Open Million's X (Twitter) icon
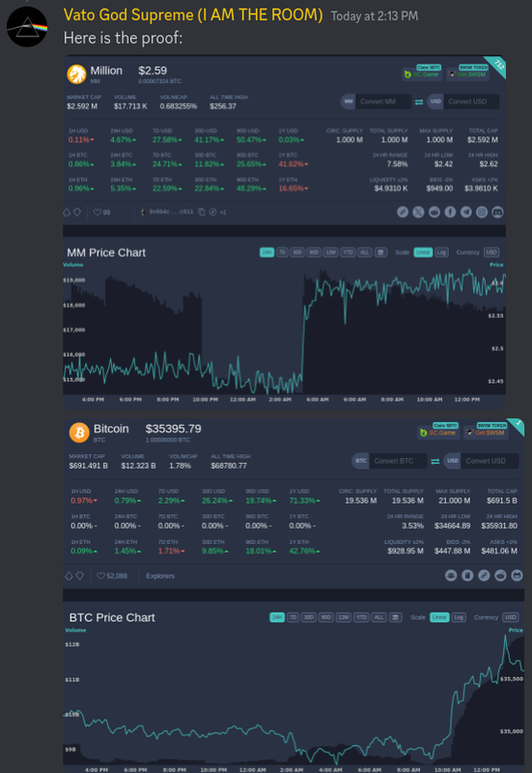532x773 pixels. pyautogui.click(x=418, y=212)
